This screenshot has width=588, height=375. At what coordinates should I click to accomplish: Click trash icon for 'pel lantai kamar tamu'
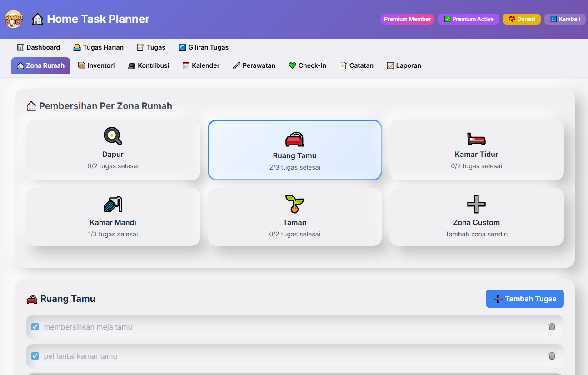tap(552, 356)
